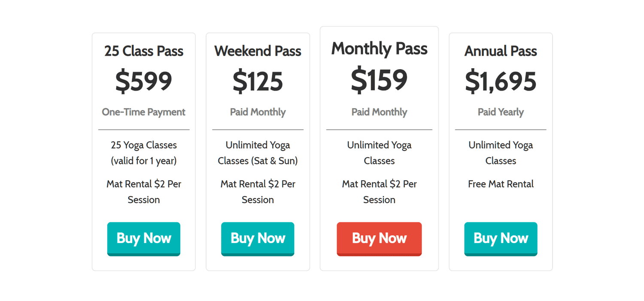Screen dimensions: 644x301
Task: Click Buy Now for the Weekend Pass
Action: (x=258, y=238)
